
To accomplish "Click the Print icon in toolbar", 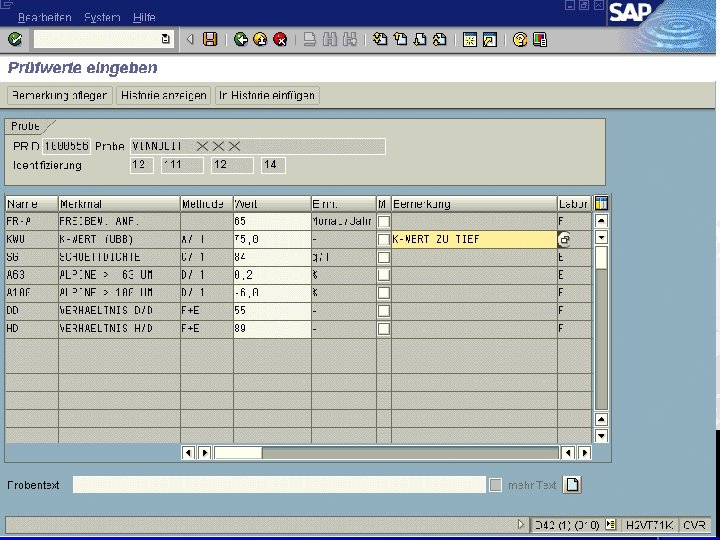I will pyautogui.click(x=310, y=39).
